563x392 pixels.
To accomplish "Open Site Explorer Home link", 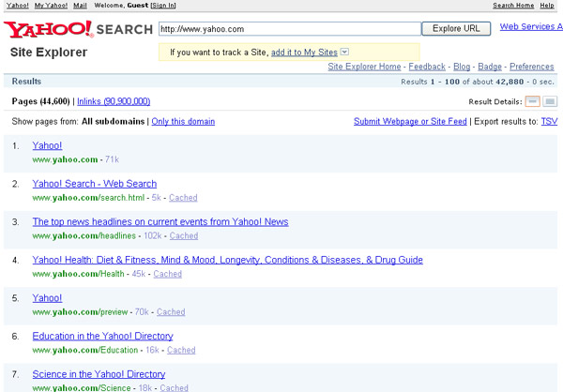I will click(x=364, y=67).
